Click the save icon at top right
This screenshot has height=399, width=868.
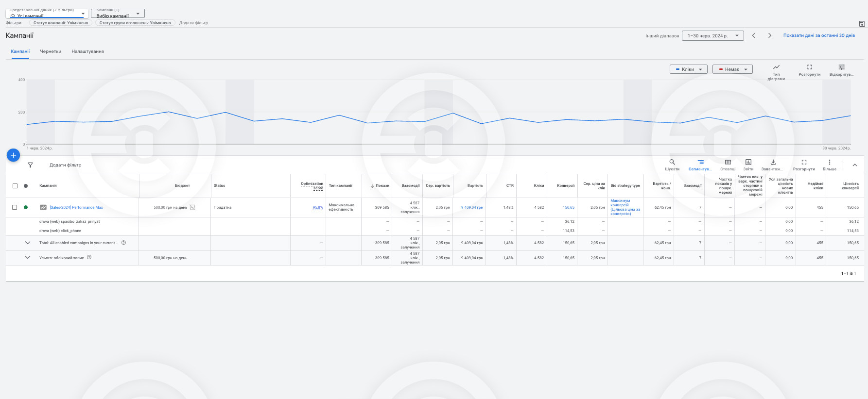pyautogui.click(x=862, y=23)
